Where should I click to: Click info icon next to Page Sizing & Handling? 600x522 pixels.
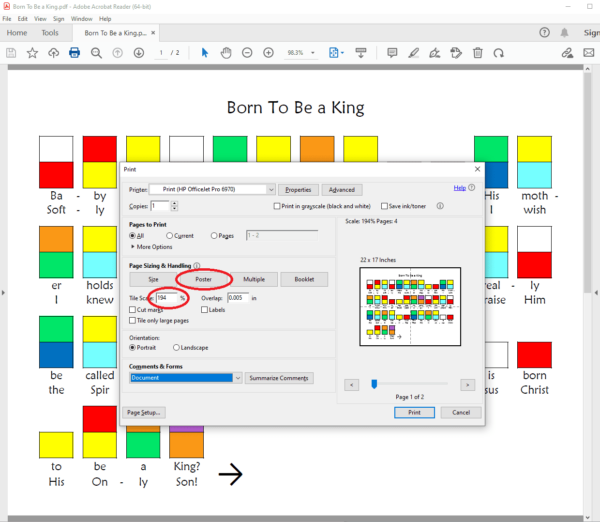coord(197,266)
